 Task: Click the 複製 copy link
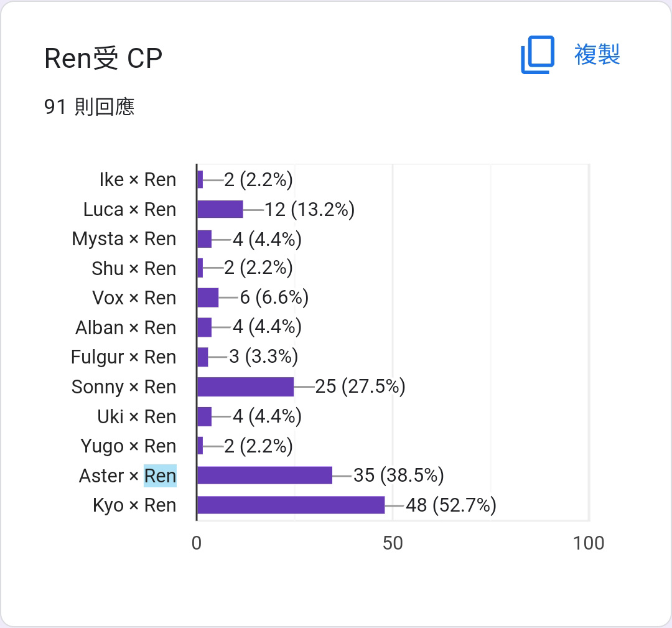click(597, 54)
